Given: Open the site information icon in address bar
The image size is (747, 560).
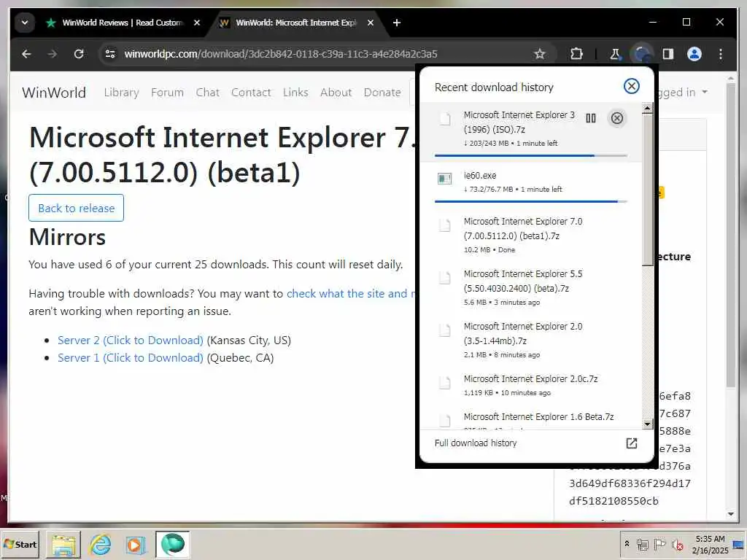Looking at the screenshot, I should click(110, 54).
